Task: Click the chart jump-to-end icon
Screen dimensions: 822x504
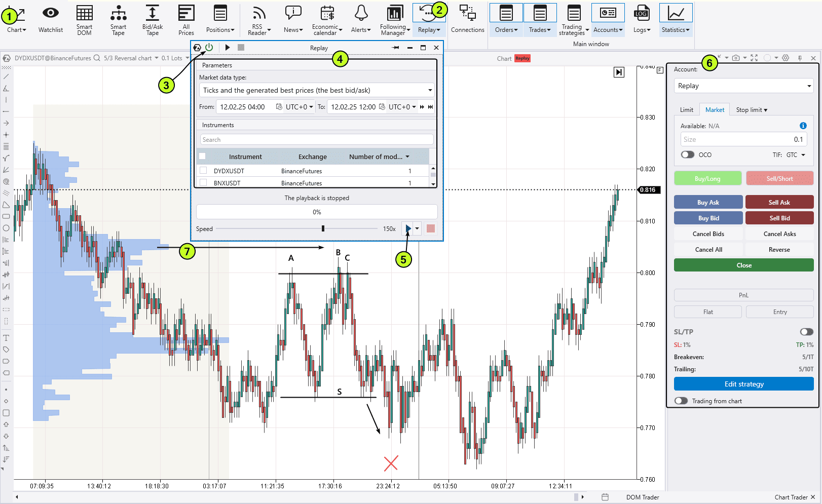Action: (x=619, y=72)
